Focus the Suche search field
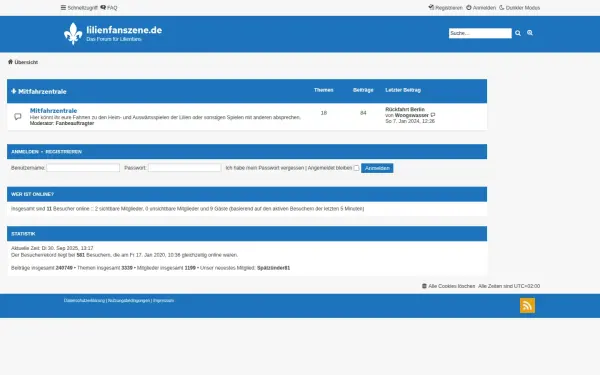 pyautogui.click(x=480, y=33)
